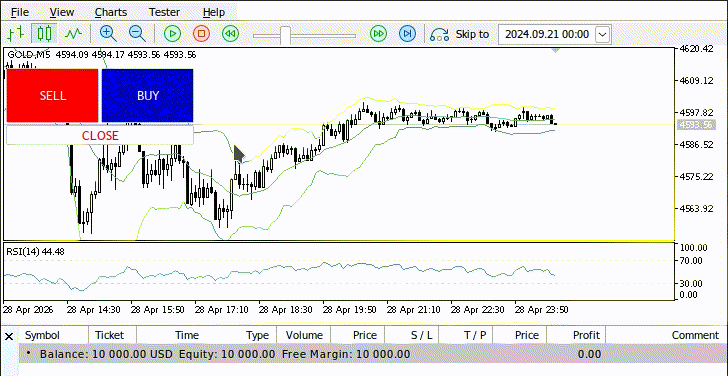Click the CLOSE button on chart
This screenshot has height=376, width=728.
(100, 136)
